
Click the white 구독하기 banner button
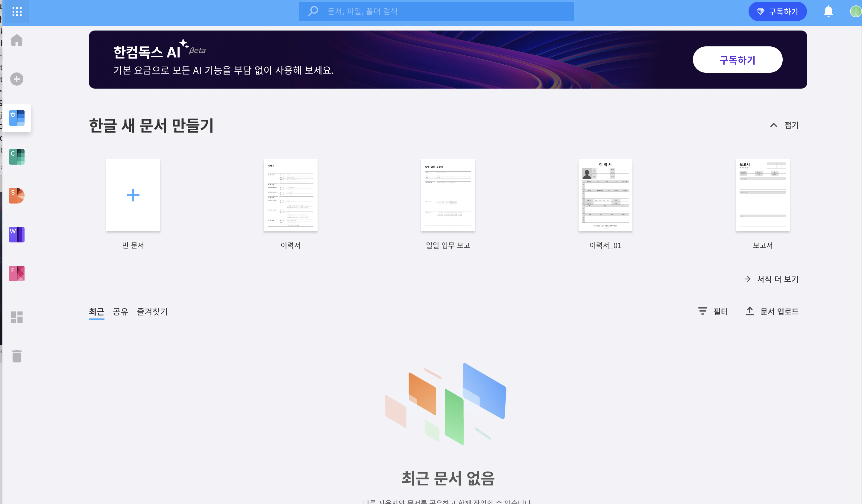[x=737, y=60]
